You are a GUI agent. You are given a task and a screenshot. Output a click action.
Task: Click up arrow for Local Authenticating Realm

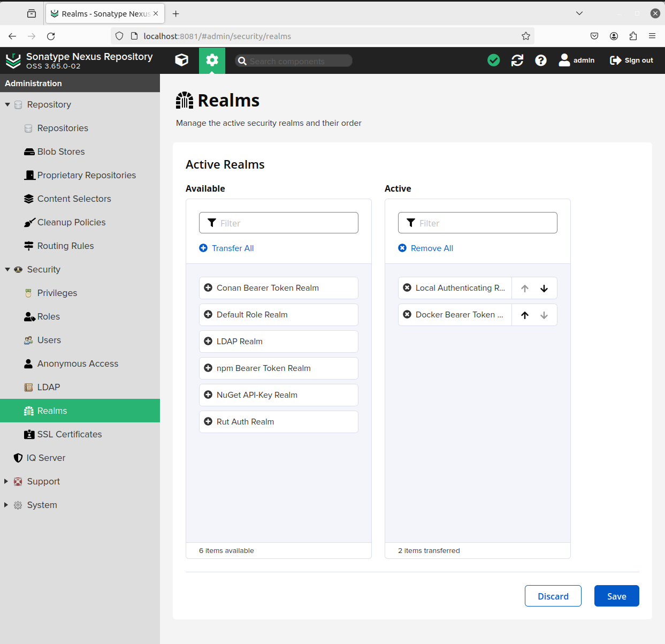click(525, 289)
